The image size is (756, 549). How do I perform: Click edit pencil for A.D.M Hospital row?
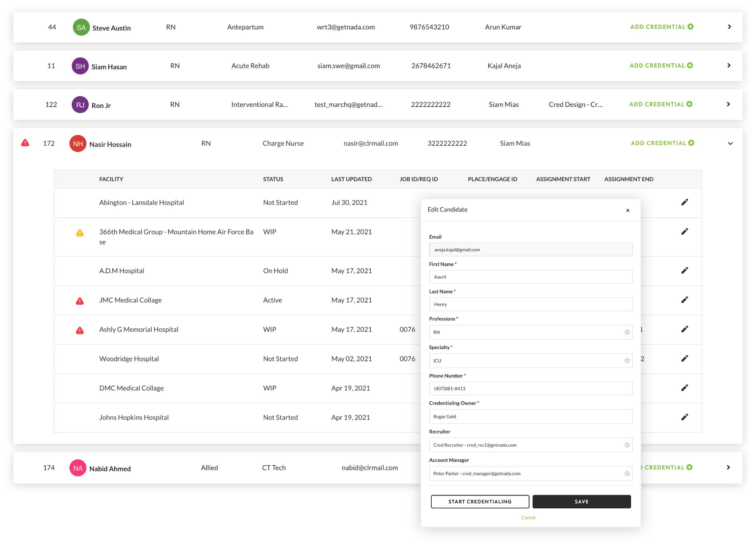(685, 270)
